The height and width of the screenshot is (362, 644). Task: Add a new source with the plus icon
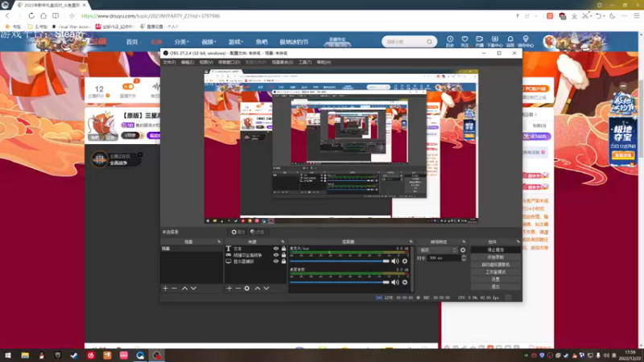[x=229, y=289]
